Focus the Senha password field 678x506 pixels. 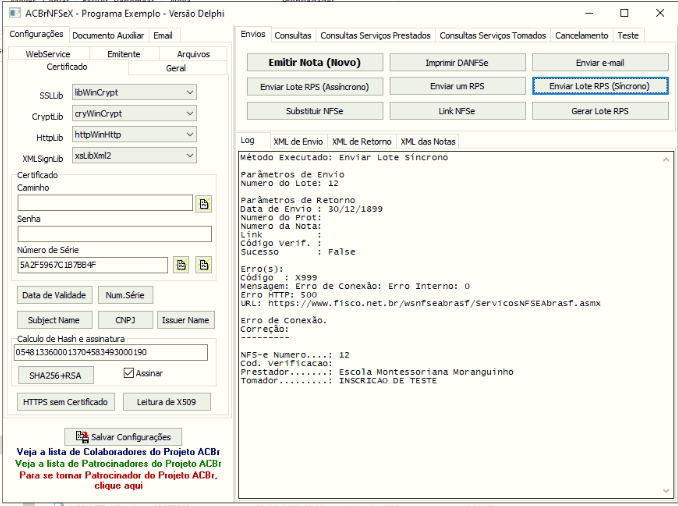point(115,234)
